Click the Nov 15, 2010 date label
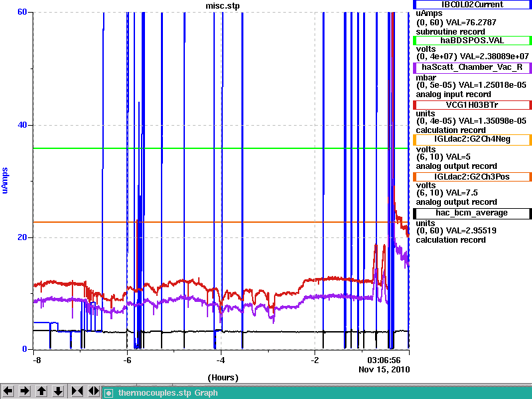The height and width of the screenshot is (399, 532). pyautogui.click(x=384, y=370)
